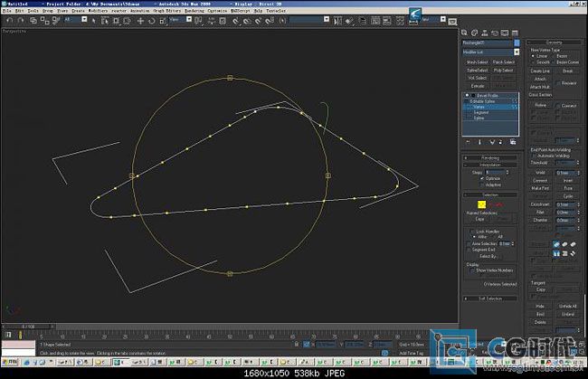Activate the Select and Move tool
588x379 pixels.
(x=140, y=21)
